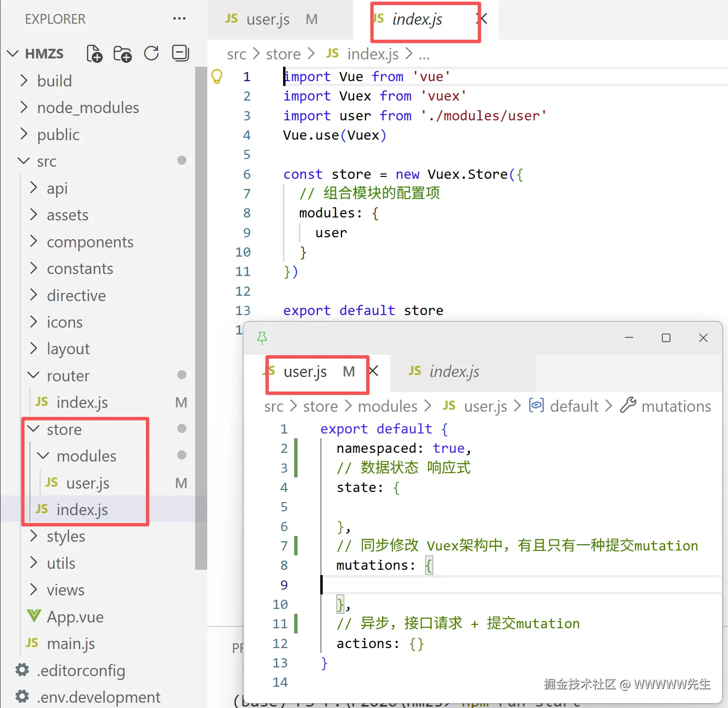Click 'Vue.use(Vuex)' on line 4

pyautogui.click(x=335, y=135)
